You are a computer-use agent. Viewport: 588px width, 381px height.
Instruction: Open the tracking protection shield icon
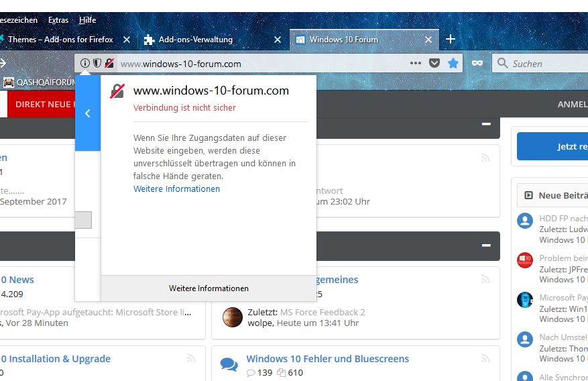click(x=97, y=63)
